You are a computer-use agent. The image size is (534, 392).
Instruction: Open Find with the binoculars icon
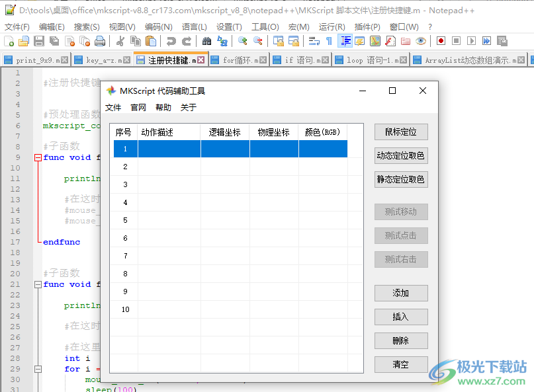206,41
